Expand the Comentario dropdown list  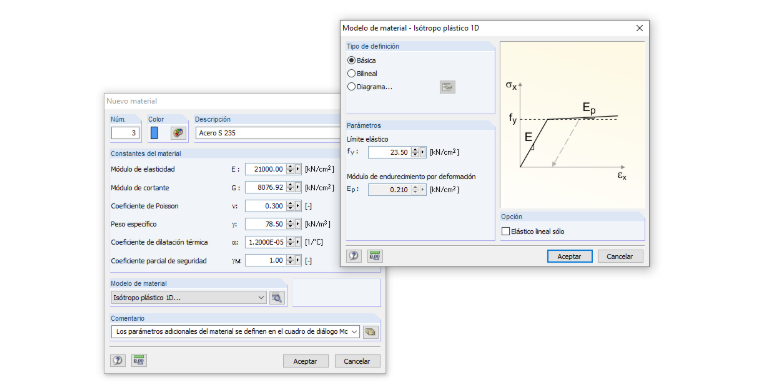point(354,332)
